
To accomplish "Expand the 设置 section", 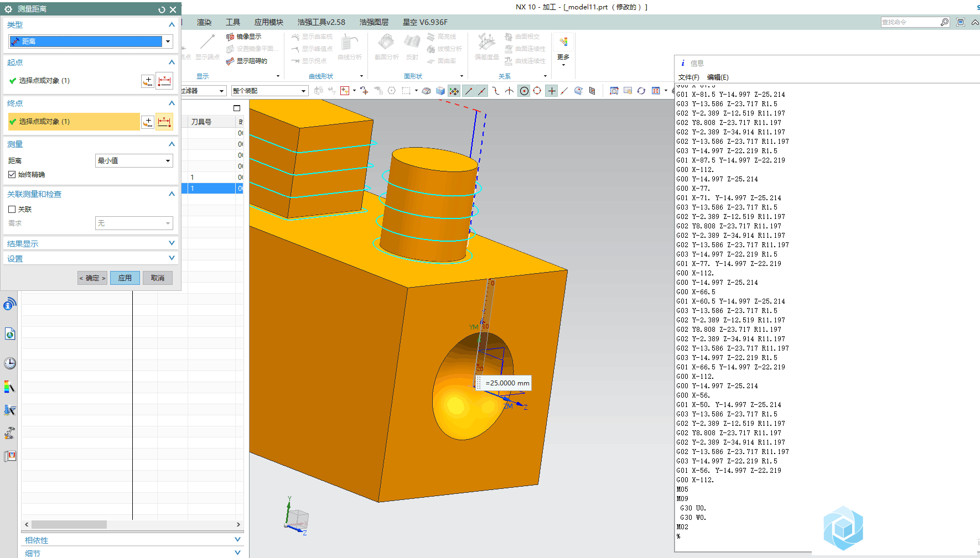I will [172, 258].
